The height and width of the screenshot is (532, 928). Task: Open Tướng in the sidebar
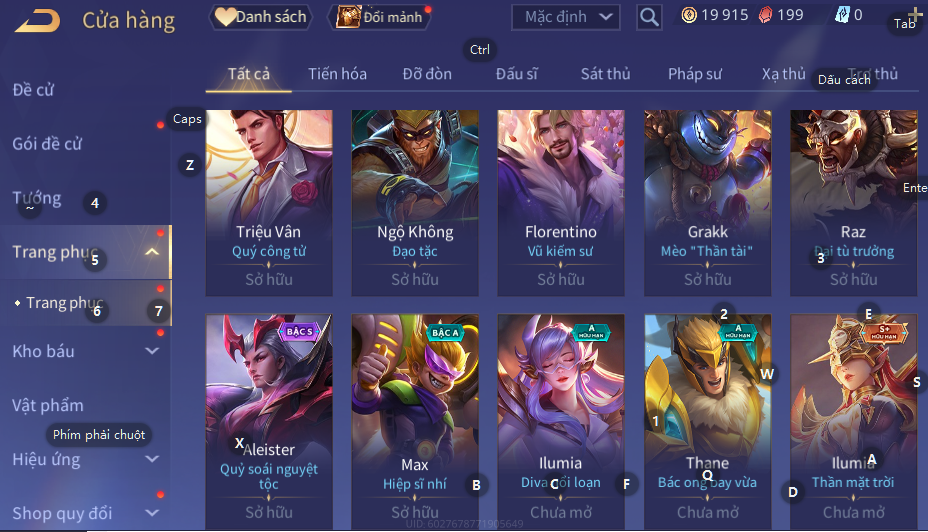pos(37,198)
